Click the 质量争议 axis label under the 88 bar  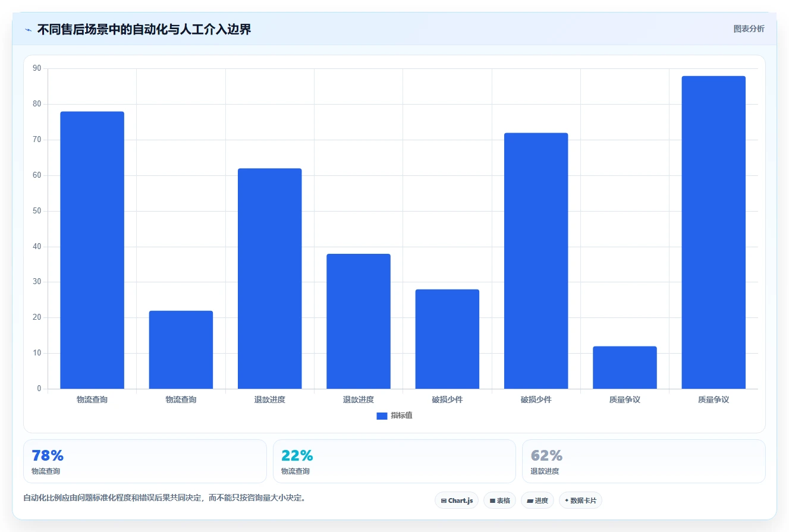pyautogui.click(x=713, y=400)
